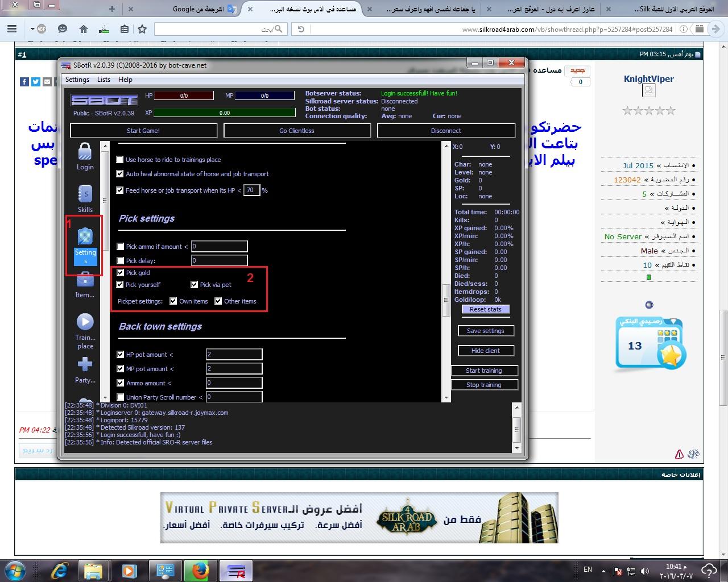Share post on Facebook icon
Screen dimensions: 728x582
pos(24,82)
